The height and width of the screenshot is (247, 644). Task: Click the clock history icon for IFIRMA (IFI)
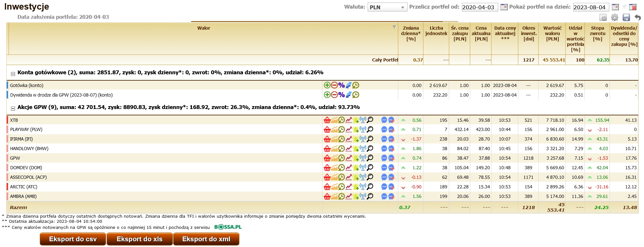342,139
